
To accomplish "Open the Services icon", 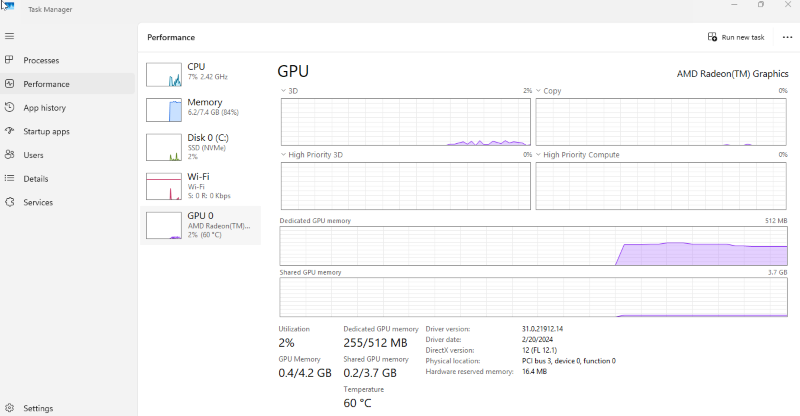I will [x=10, y=202].
